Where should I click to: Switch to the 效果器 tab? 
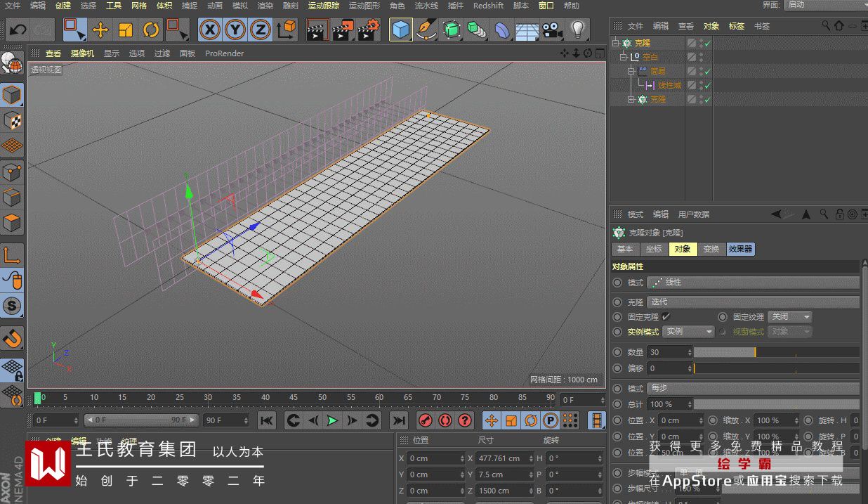(x=740, y=249)
